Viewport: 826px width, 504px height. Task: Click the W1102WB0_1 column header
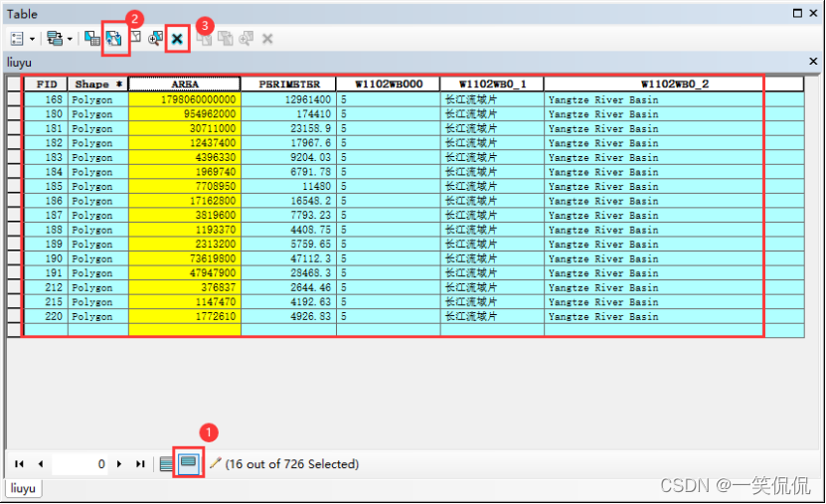tap(492, 84)
